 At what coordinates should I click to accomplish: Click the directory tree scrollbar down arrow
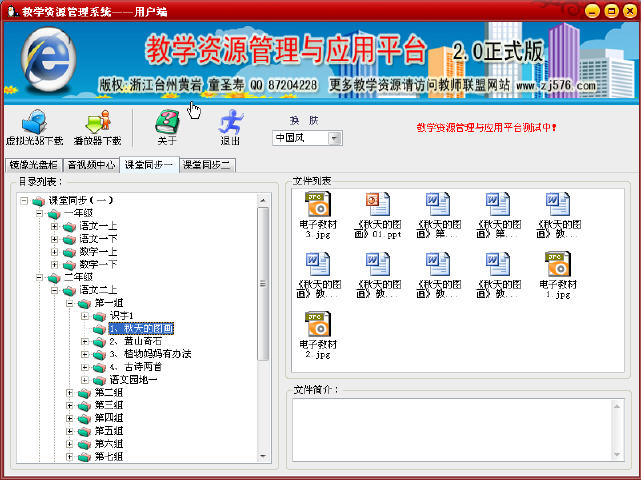[263, 456]
